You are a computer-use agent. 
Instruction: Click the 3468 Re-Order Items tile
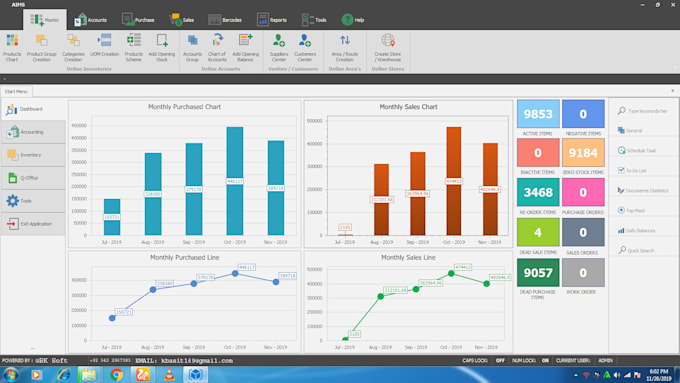tap(538, 192)
